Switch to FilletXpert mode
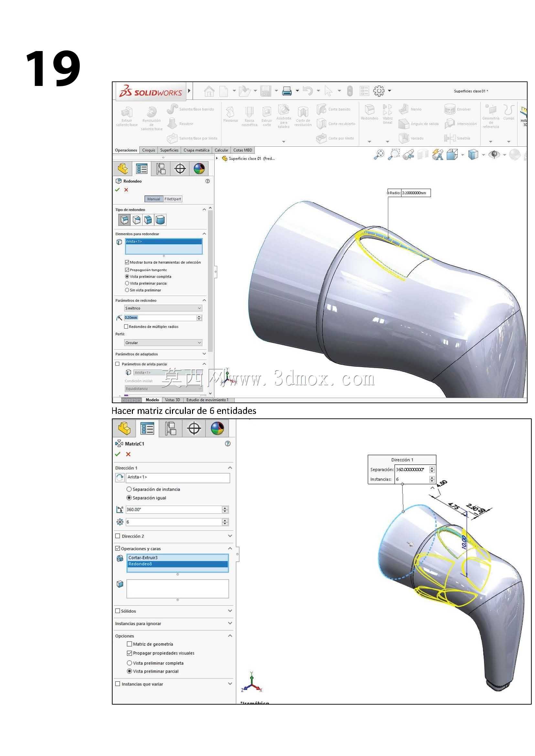 pyautogui.click(x=173, y=199)
